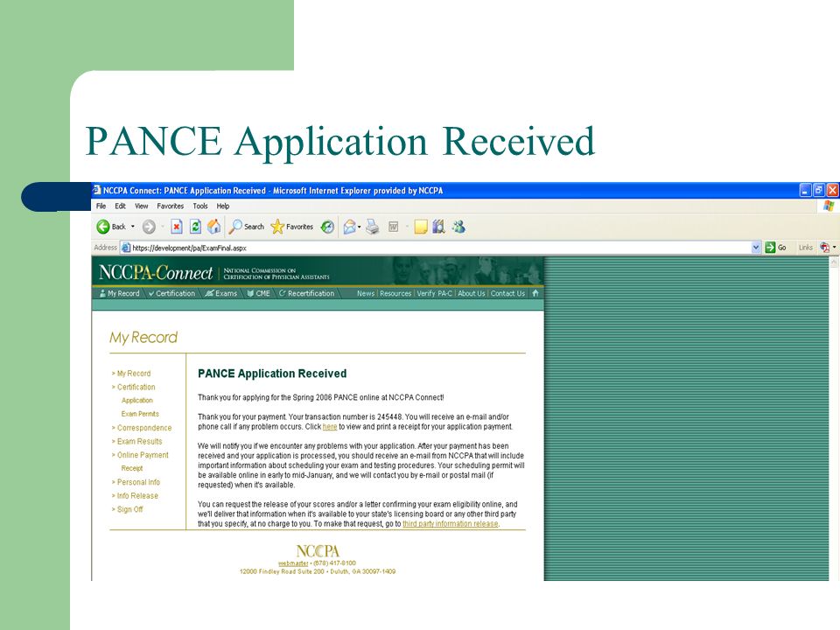840x630 pixels.
Task: Open the View menu
Action: [x=142, y=206]
